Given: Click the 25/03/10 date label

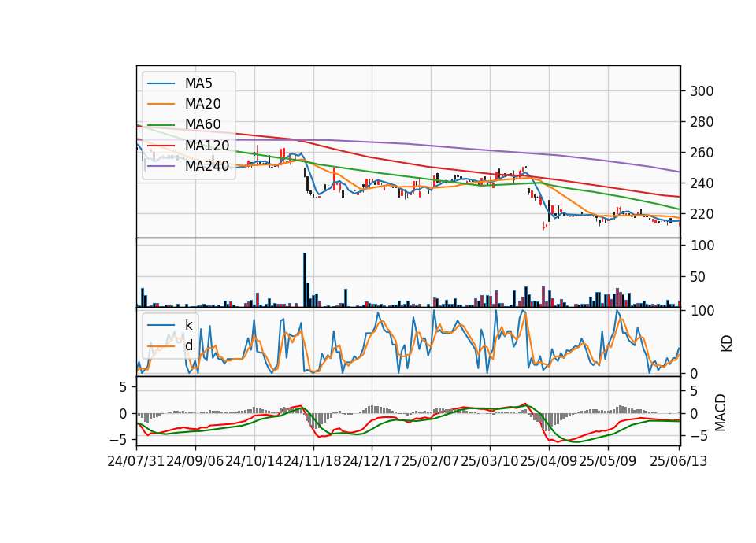Looking at the screenshot, I should coord(489,461).
